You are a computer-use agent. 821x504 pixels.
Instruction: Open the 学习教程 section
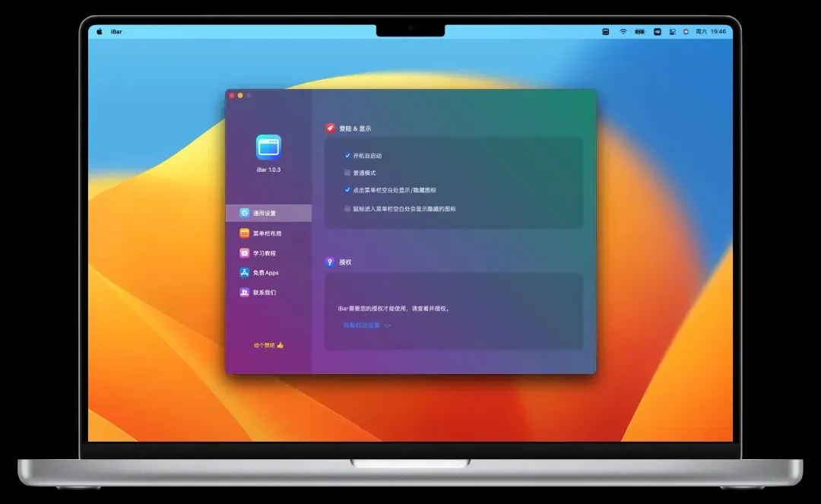(x=268, y=253)
